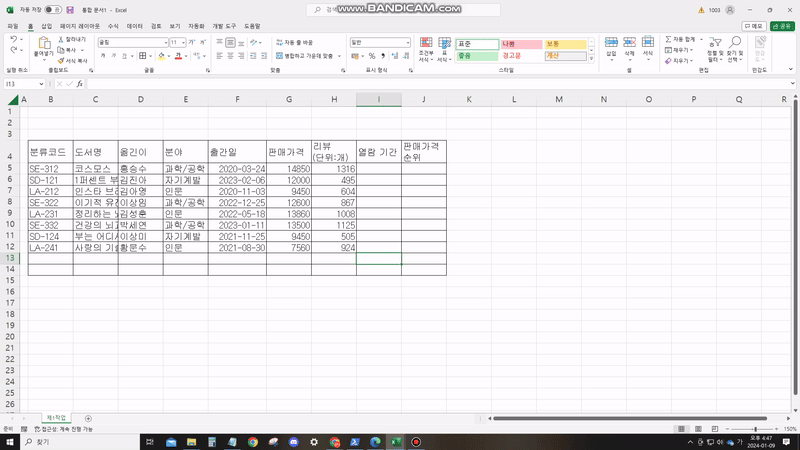The height and width of the screenshot is (450, 800).
Task: Click the Share (공유) button
Action: tap(782, 26)
